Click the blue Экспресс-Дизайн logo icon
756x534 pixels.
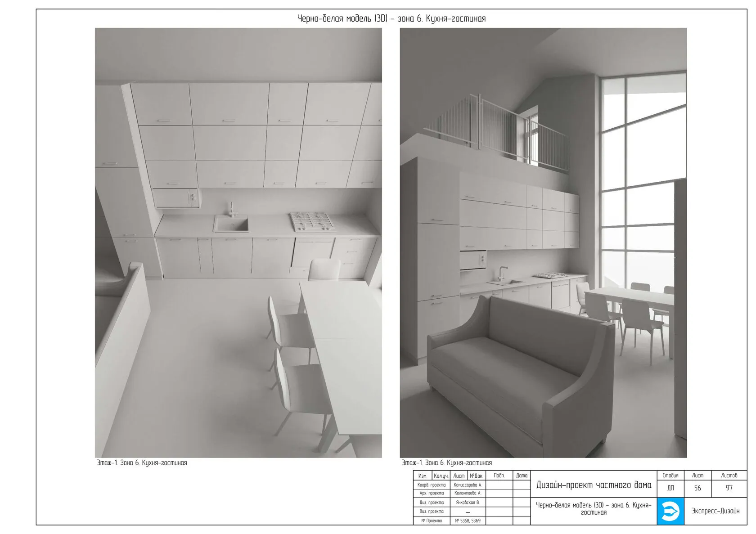click(670, 511)
